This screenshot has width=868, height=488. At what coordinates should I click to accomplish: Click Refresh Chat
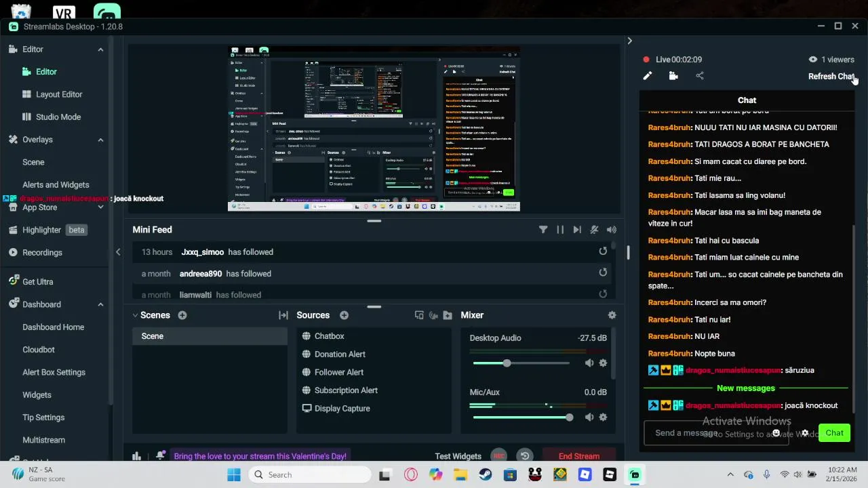pos(832,77)
